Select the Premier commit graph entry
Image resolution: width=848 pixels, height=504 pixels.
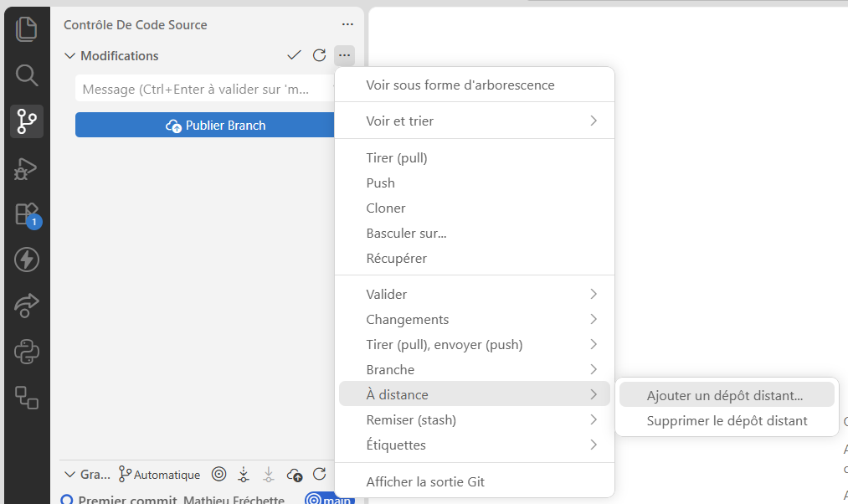pyautogui.click(x=181, y=499)
